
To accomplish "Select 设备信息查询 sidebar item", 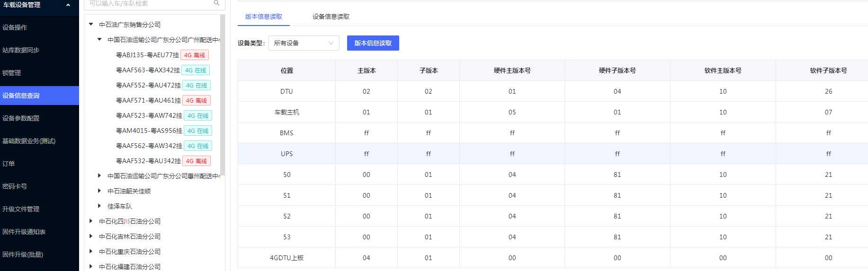I will 39,96.
